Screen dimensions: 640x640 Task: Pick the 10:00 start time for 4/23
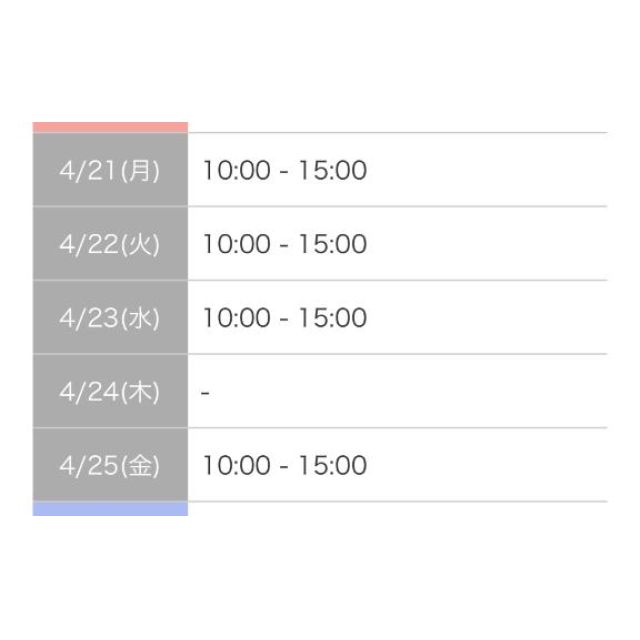236,318
